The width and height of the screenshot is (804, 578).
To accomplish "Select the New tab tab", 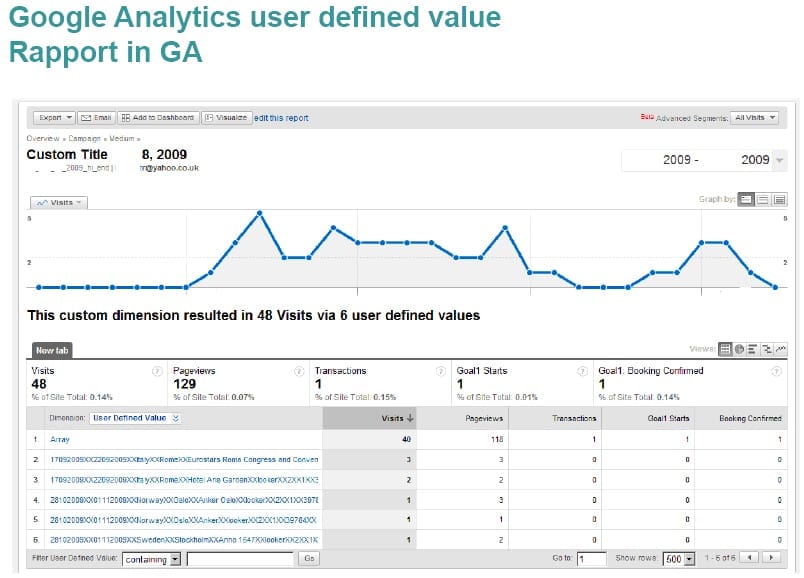I will pyautogui.click(x=52, y=350).
